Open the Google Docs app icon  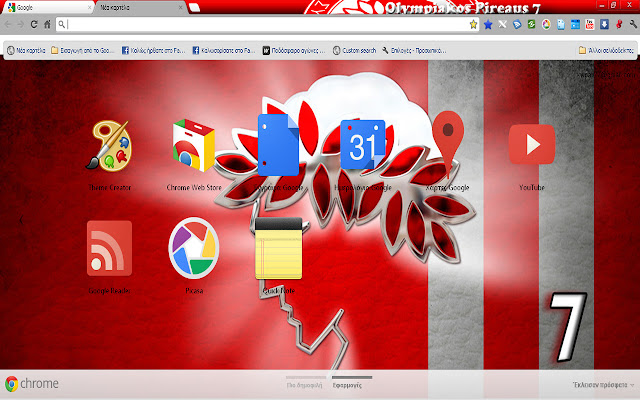pos(278,145)
